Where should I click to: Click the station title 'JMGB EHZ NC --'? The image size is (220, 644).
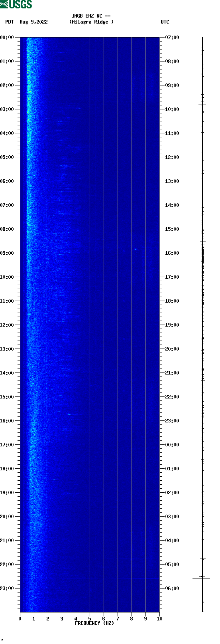pyautogui.click(x=91, y=16)
